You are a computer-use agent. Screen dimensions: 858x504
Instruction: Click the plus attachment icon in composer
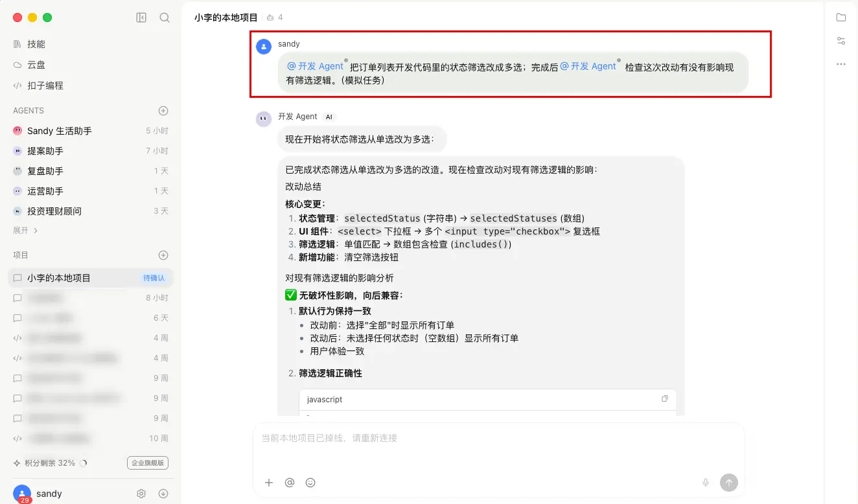tap(269, 483)
